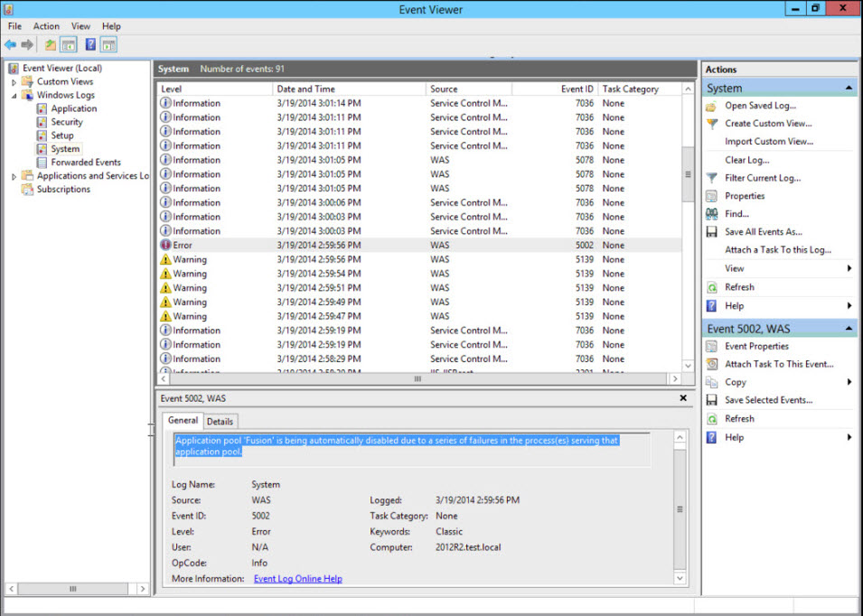Open the Action menu
The width and height of the screenshot is (863, 616).
click(x=46, y=26)
